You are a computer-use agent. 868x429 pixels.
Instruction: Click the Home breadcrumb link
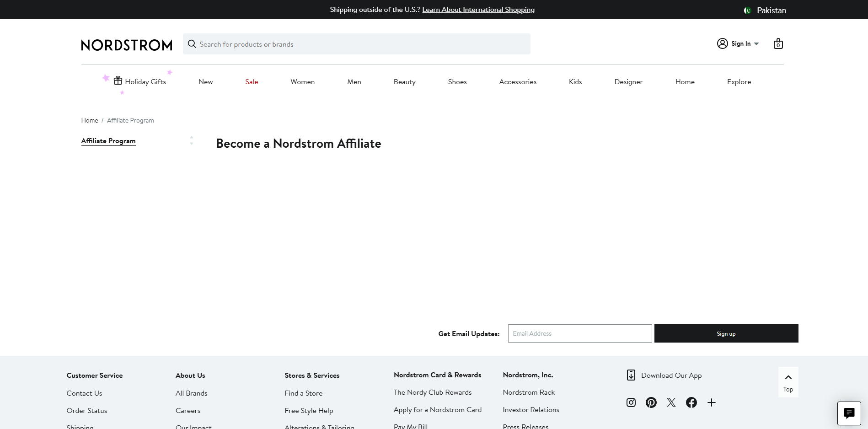tap(90, 120)
